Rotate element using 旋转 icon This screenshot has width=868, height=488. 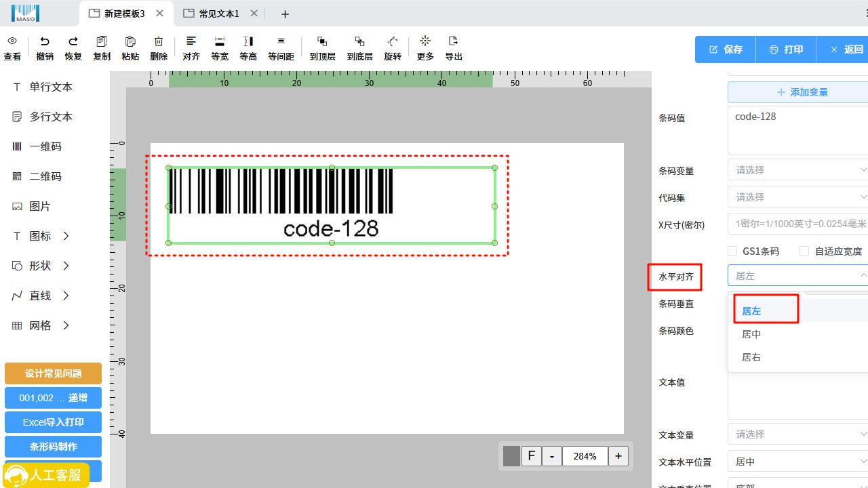pyautogui.click(x=393, y=42)
